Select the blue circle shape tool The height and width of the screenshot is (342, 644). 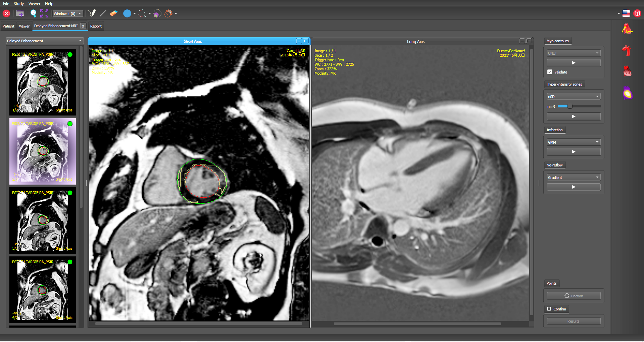pyautogui.click(x=127, y=13)
